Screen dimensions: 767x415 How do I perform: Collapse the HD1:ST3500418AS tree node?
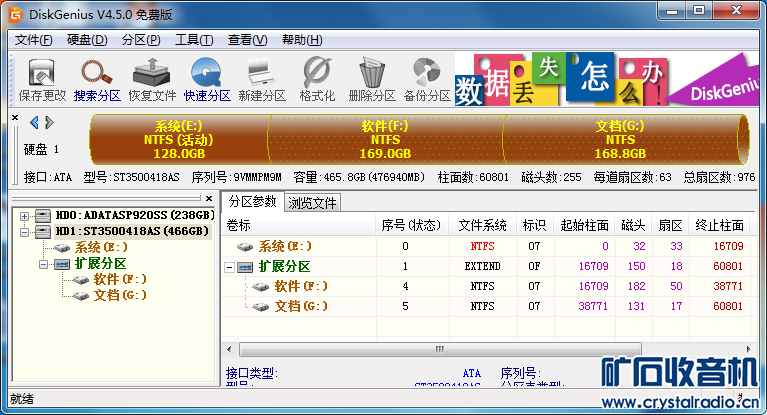(x=24, y=232)
